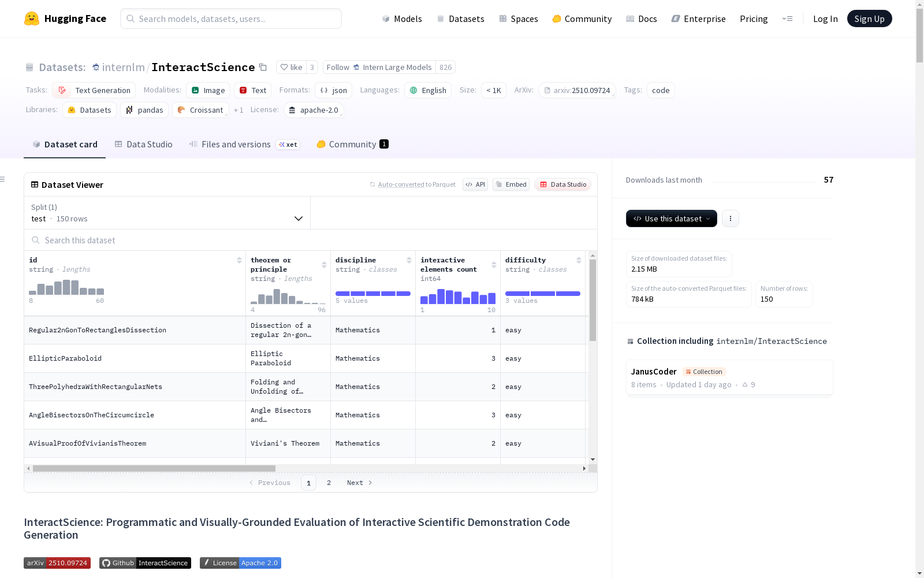Open the +1 additional libraries expander
Viewport: 924px width, 578px height.
[x=239, y=110]
